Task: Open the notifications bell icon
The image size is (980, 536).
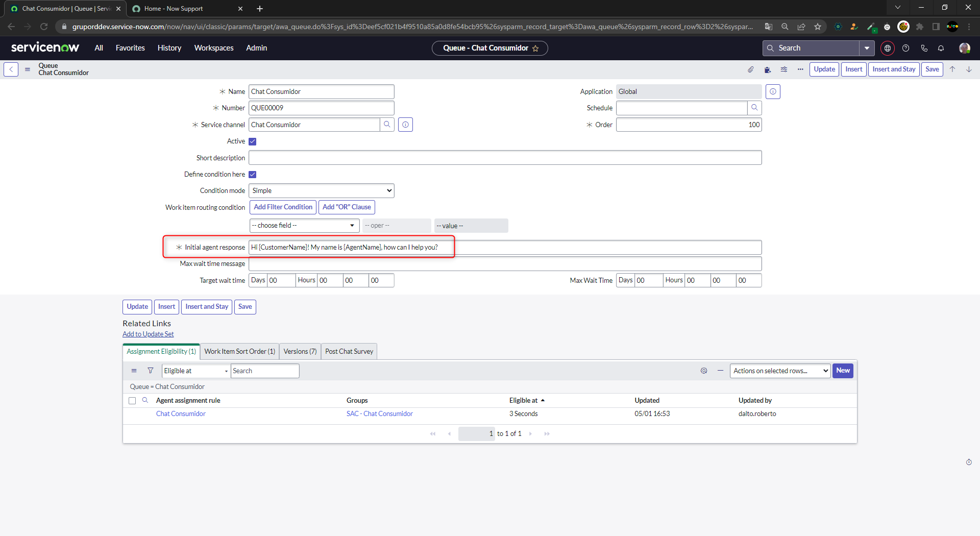Action: (x=941, y=48)
